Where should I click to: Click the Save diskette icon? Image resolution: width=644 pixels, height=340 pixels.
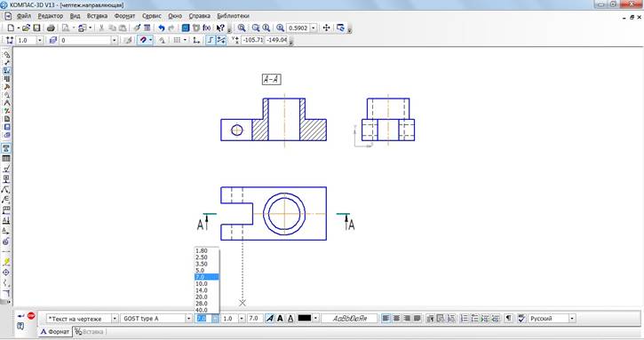[x=36, y=28]
